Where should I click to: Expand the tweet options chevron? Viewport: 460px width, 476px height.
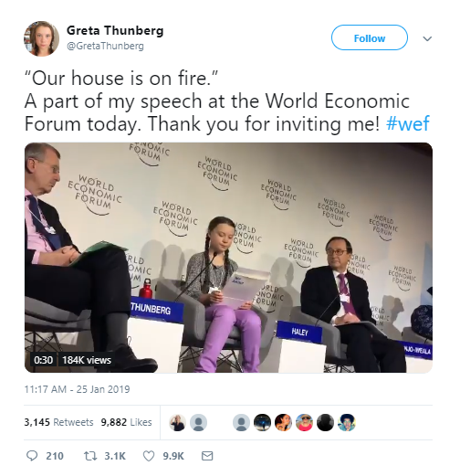click(x=427, y=38)
